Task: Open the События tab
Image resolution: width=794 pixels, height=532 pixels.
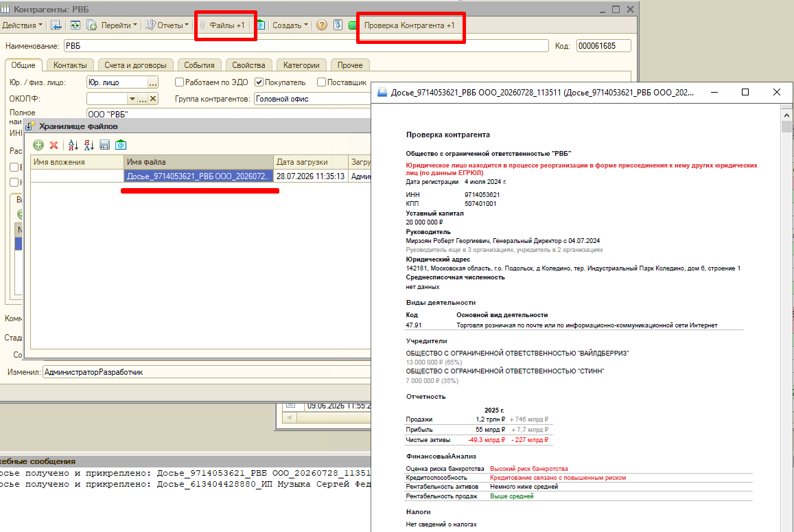Action: click(x=199, y=65)
